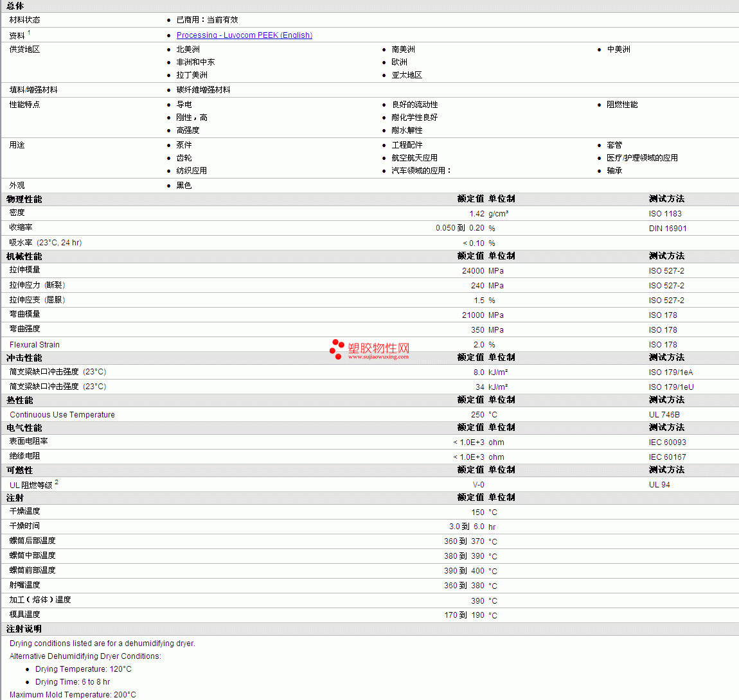Open the Processing - Luvocom PEEK (English) link
739x700 pixels.
tap(244, 35)
